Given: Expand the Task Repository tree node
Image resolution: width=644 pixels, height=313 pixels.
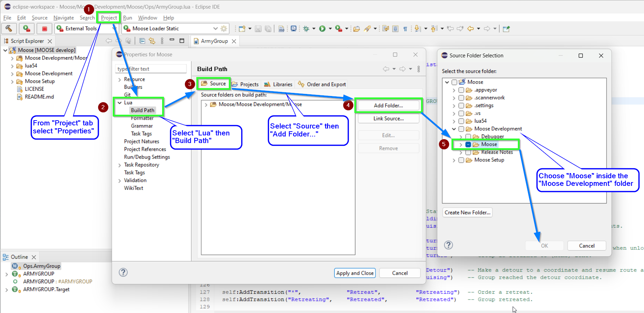Looking at the screenshot, I should [x=119, y=165].
